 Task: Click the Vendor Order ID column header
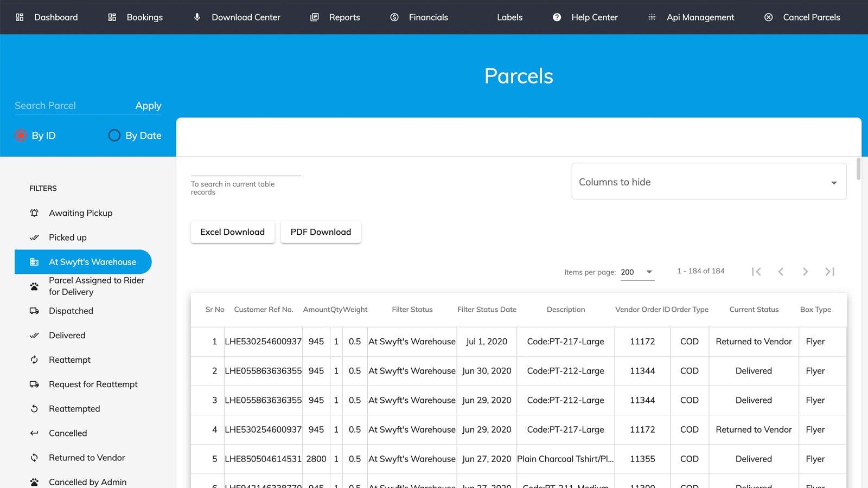[x=642, y=310]
